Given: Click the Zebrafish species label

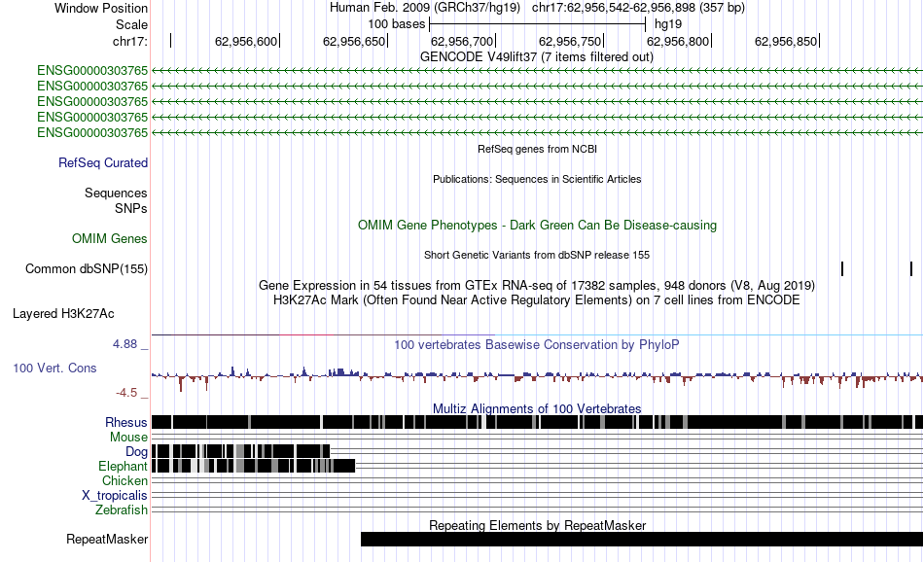Looking at the screenshot, I should tap(122, 510).
